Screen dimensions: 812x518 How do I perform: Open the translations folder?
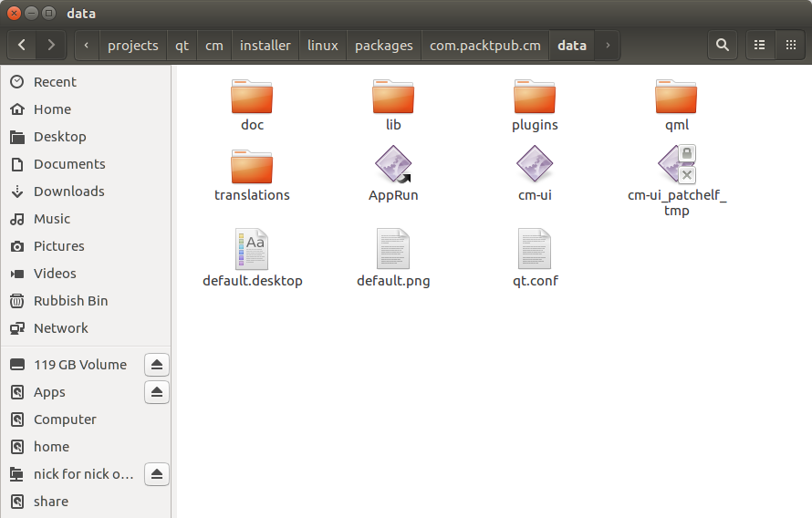pyautogui.click(x=252, y=167)
